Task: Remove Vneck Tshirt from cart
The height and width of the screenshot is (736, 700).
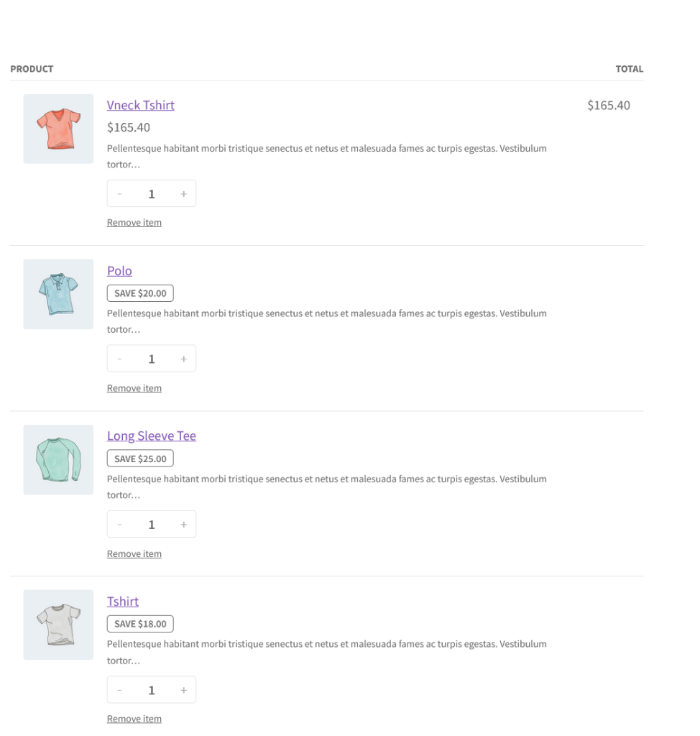Action: 134,223
